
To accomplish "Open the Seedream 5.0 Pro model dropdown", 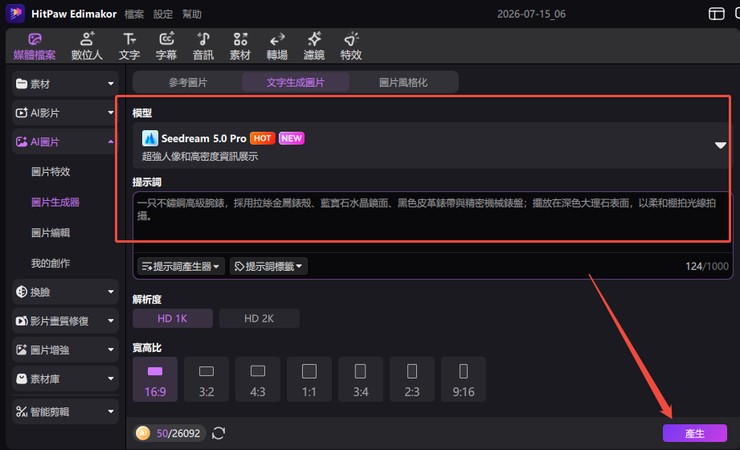I will click(431, 146).
